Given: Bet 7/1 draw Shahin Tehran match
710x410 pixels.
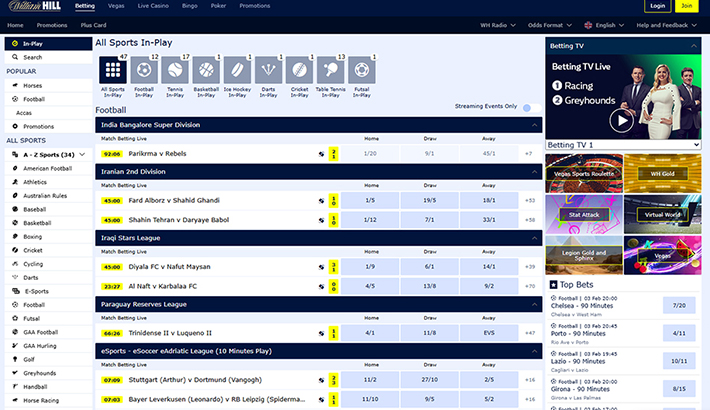Looking at the screenshot, I should (x=429, y=220).
